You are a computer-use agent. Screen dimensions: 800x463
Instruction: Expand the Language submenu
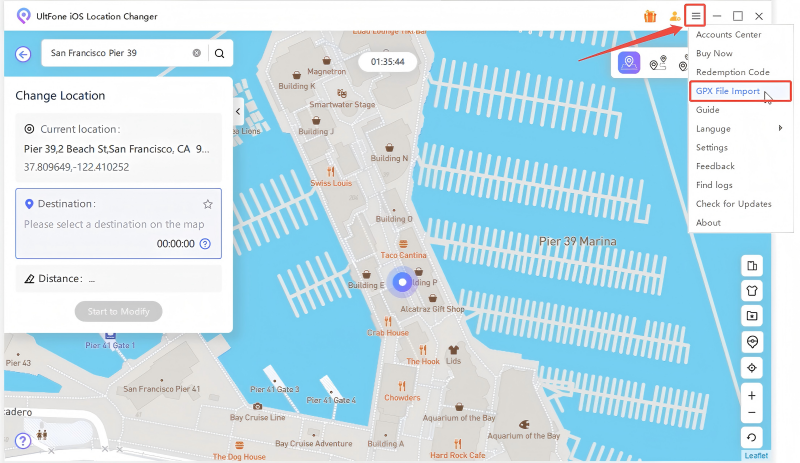739,129
